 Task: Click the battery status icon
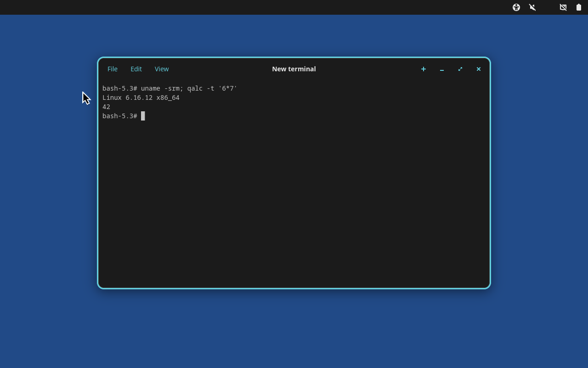click(x=579, y=7)
